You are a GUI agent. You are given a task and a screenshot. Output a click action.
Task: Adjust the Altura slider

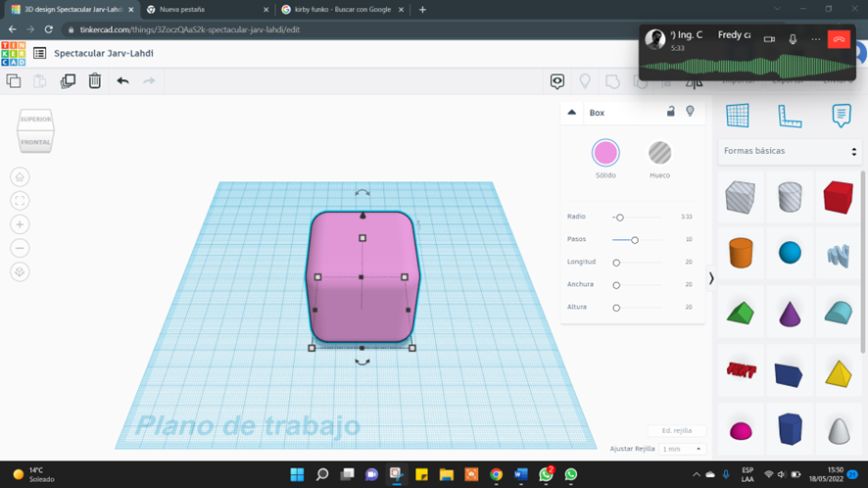click(x=616, y=308)
